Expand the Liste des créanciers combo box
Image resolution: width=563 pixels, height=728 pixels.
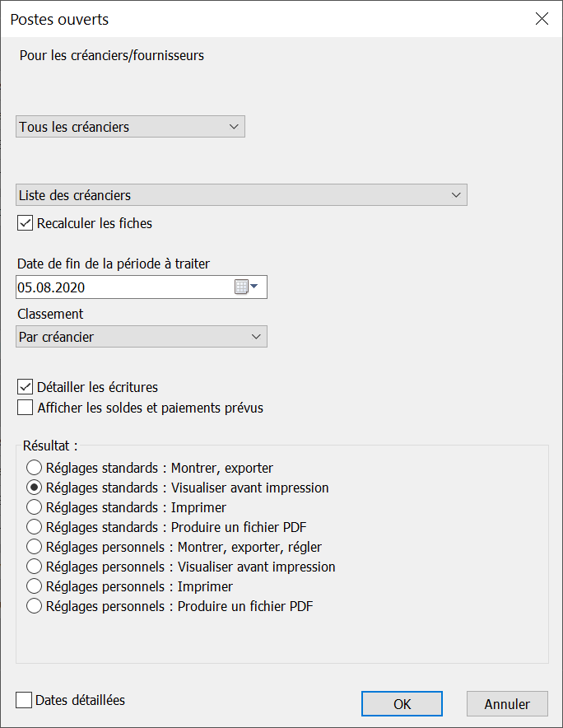[x=241, y=195]
